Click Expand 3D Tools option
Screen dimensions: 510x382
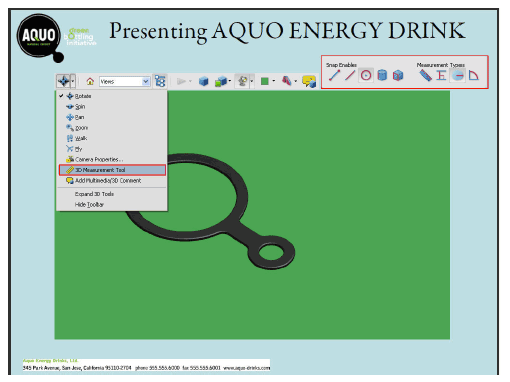click(x=94, y=194)
